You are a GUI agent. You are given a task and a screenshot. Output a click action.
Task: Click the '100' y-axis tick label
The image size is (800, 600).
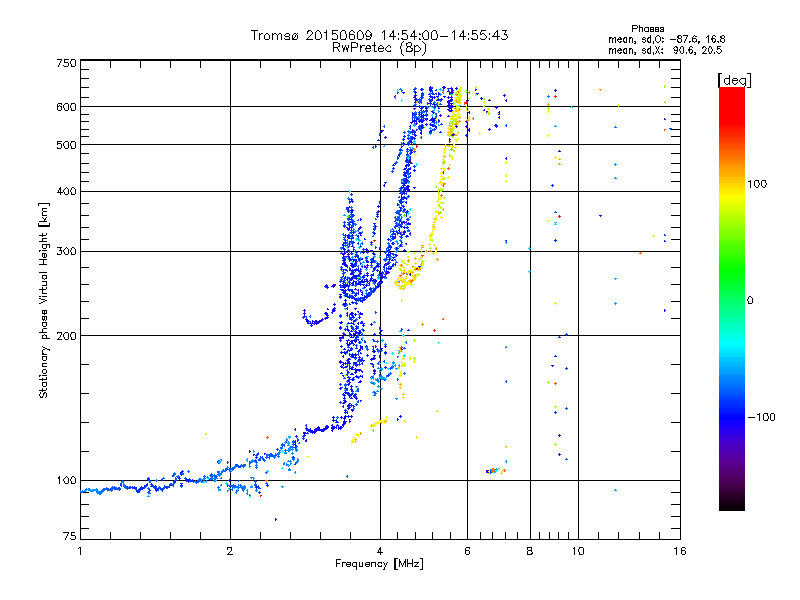(66, 480)
